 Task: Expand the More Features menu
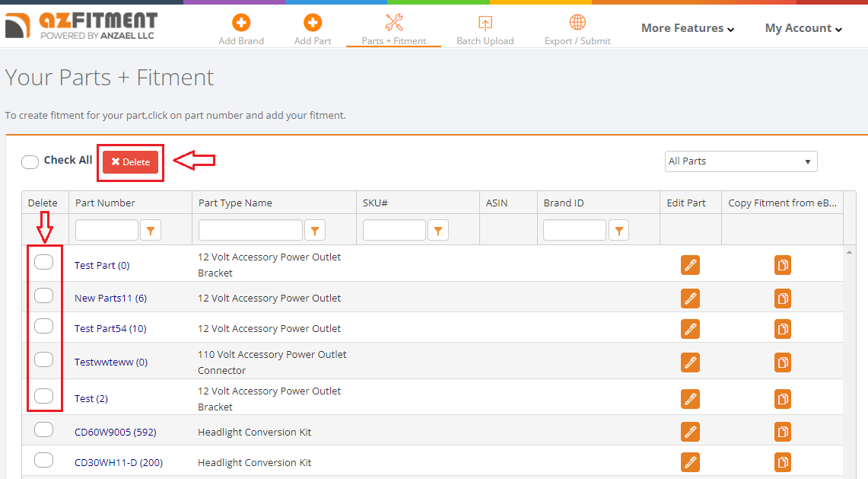pos(688,28)
